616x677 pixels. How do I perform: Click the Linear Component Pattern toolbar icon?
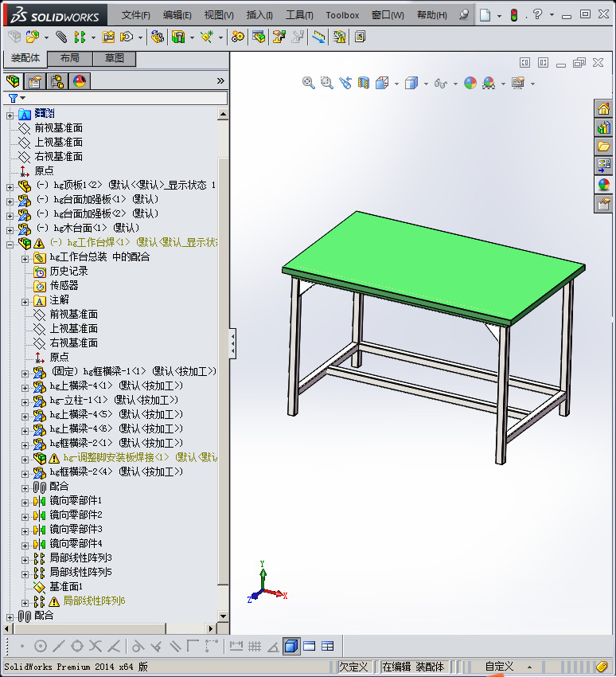[80, 37]
